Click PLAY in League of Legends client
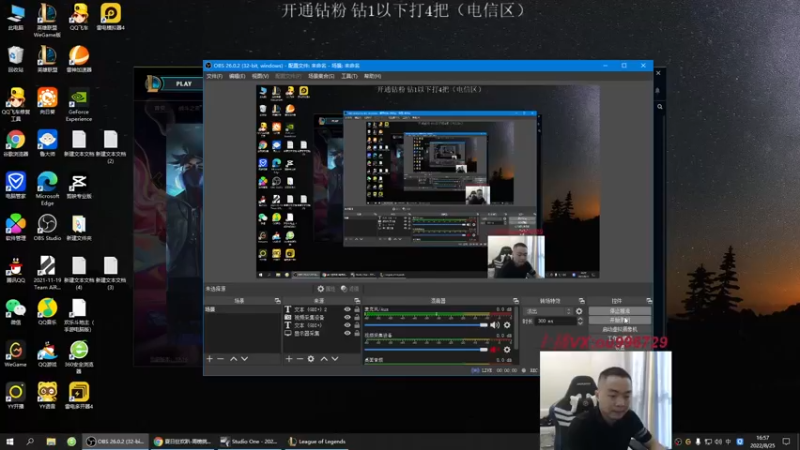Screen dimensions: 800x450 click(x=184, y=84)
